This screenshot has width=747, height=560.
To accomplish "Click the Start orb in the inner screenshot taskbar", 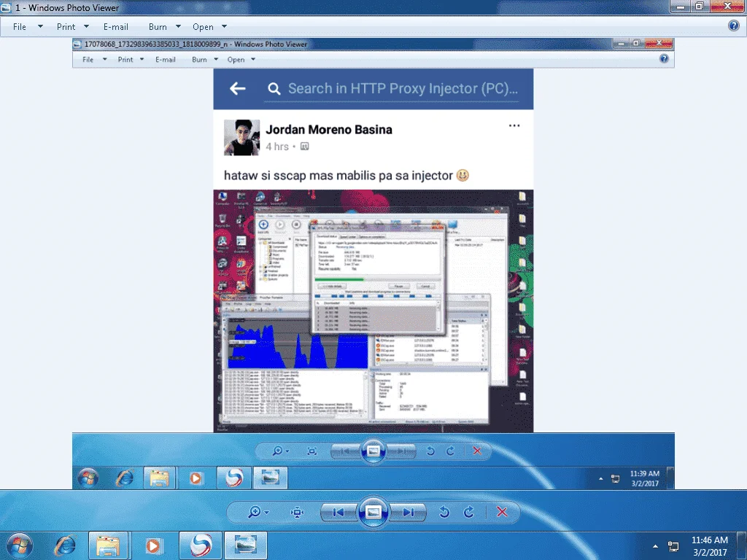I will point(88,478).
